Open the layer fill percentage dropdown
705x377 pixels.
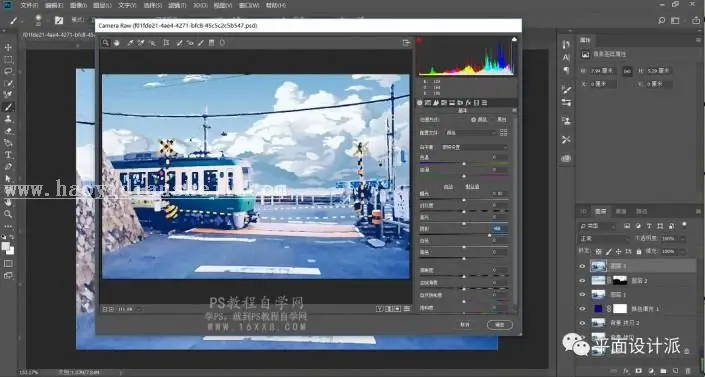pos(683,251)
